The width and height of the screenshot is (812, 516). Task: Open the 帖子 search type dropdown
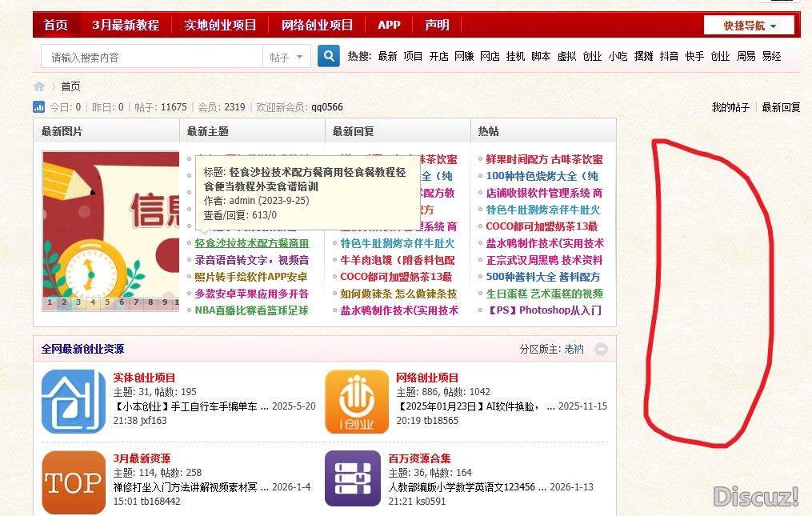286,57
